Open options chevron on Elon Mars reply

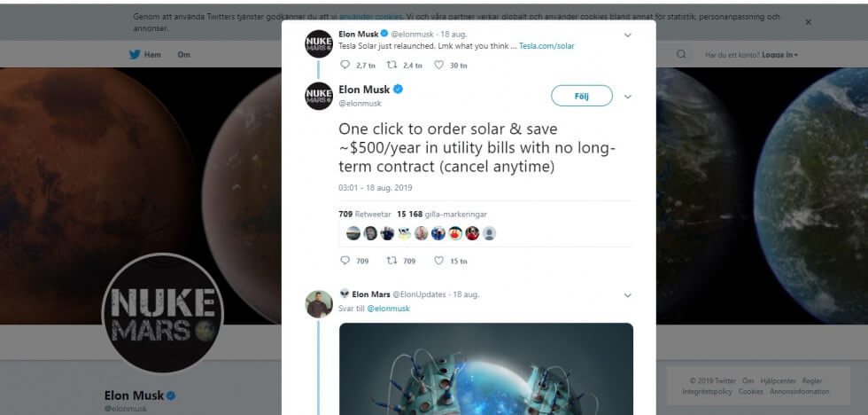(x=627, y=294)
